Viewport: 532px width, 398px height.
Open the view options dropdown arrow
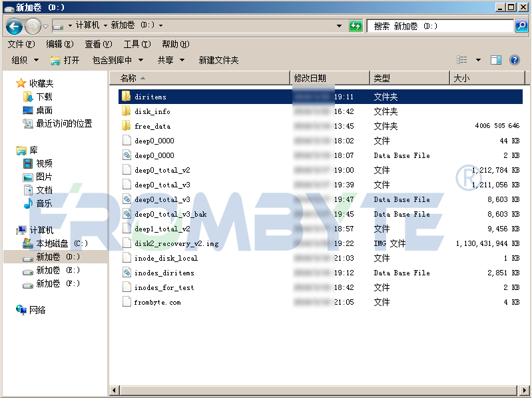(478, 60)
